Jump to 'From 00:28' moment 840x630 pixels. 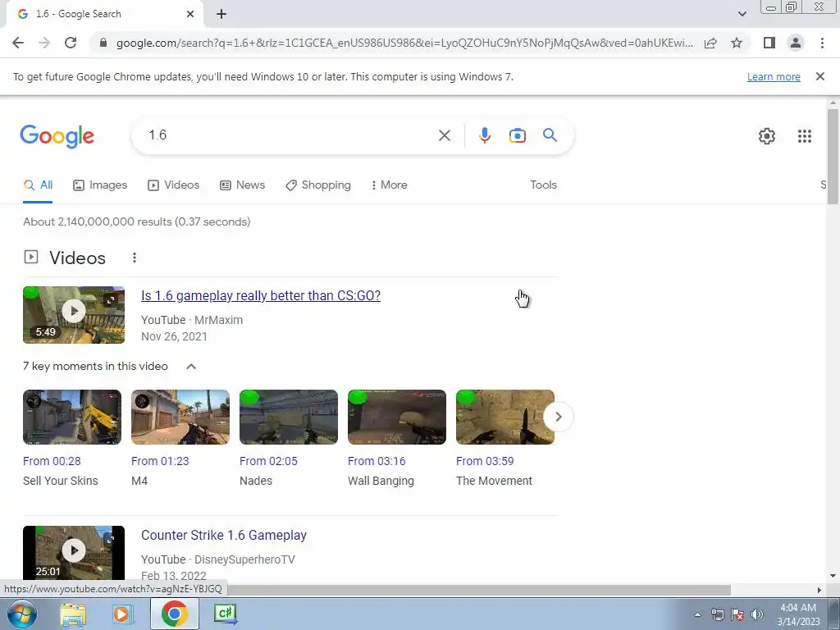coord(52,461)
